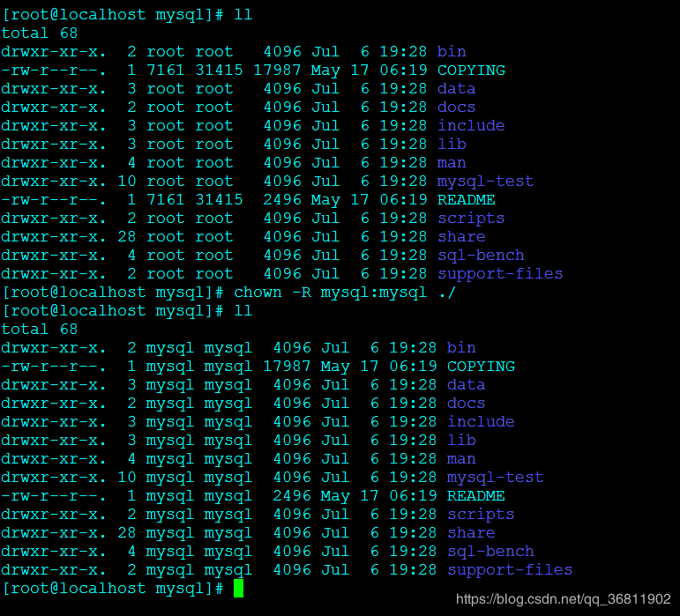Click 'share' directory in second listing
This screenshot has width=680, height=616.
click(x=470, y=532)
